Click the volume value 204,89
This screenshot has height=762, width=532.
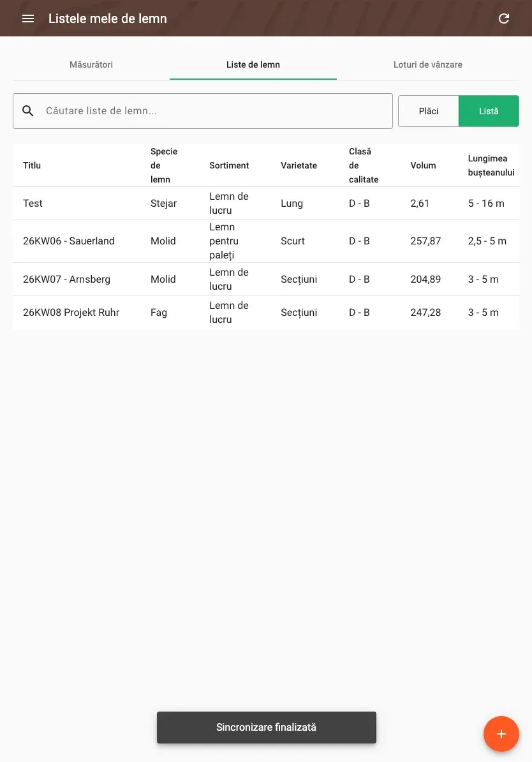[425, 280]
